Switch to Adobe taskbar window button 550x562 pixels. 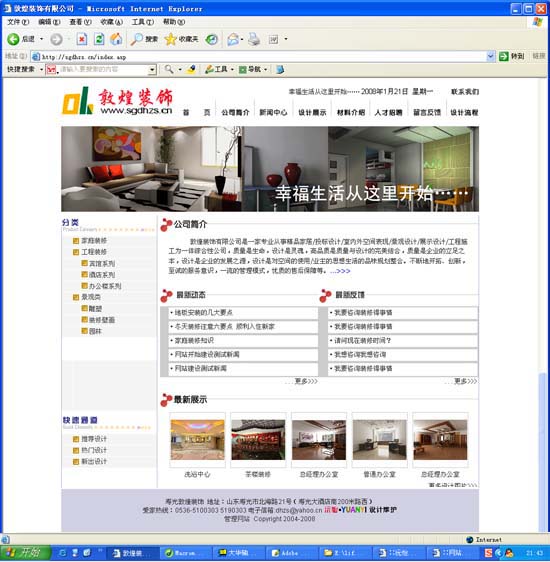(x=292, y=554)
